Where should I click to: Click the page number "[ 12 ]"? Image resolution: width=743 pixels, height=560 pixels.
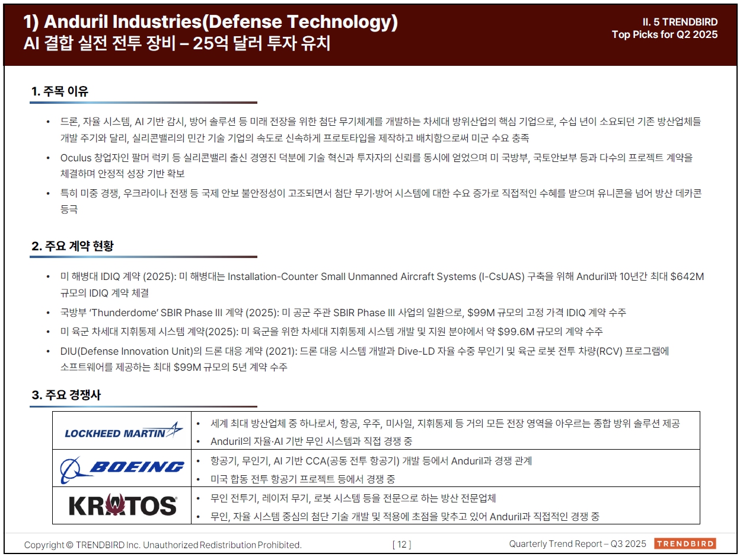coord(401,545)
